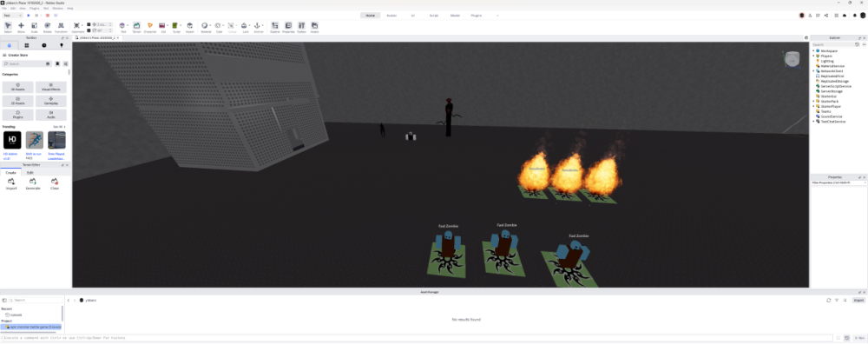Viewport: 868px width, 345px height.
Task: Open the Color picker tool
Action: [x=219, y=28]
